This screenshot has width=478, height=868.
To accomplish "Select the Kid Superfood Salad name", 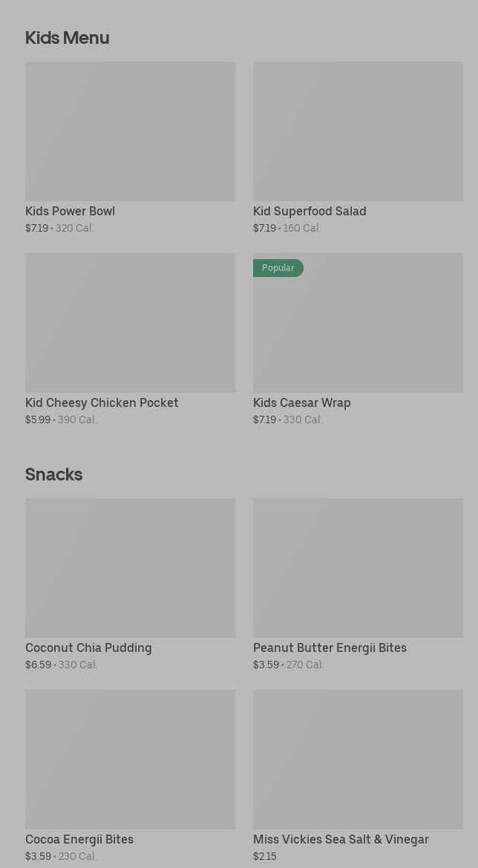I will 310,211.
